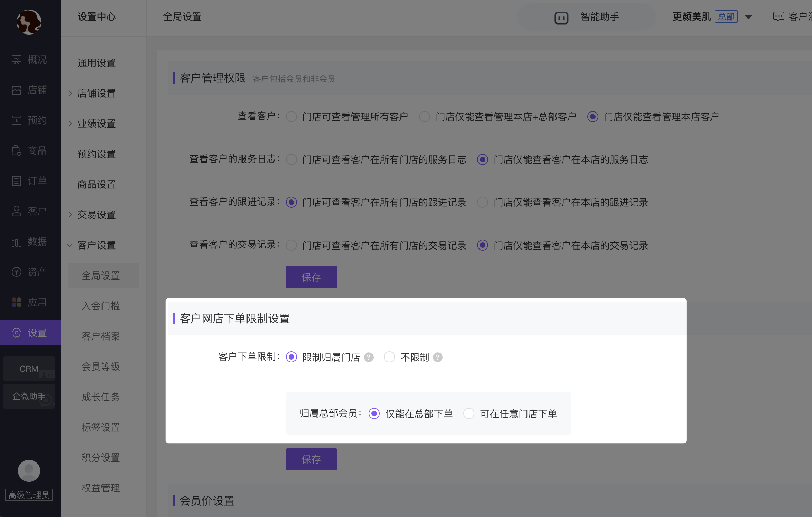The height and width of the screenshot is (517, 812).
Task: Save the 客户网店下单限制设置 changes
Action: [311, 459]
